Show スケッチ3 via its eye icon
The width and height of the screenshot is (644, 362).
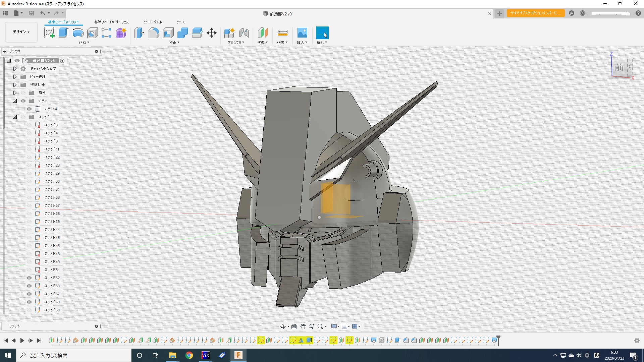(x=29, y=125)
